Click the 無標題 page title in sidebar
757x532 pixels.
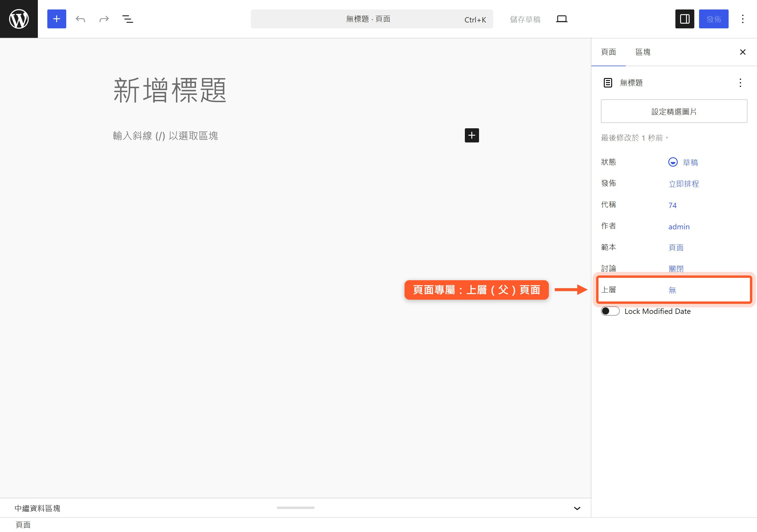(x=631, y=83)
